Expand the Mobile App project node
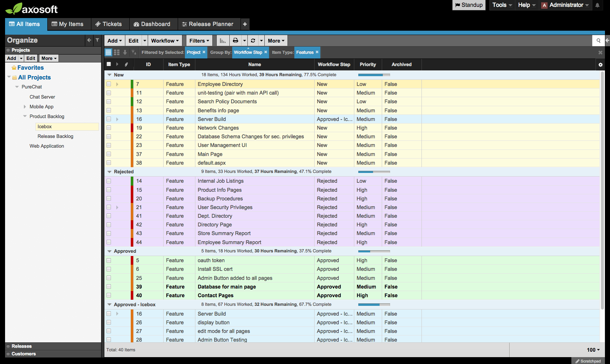 click(x=25, y=107)
